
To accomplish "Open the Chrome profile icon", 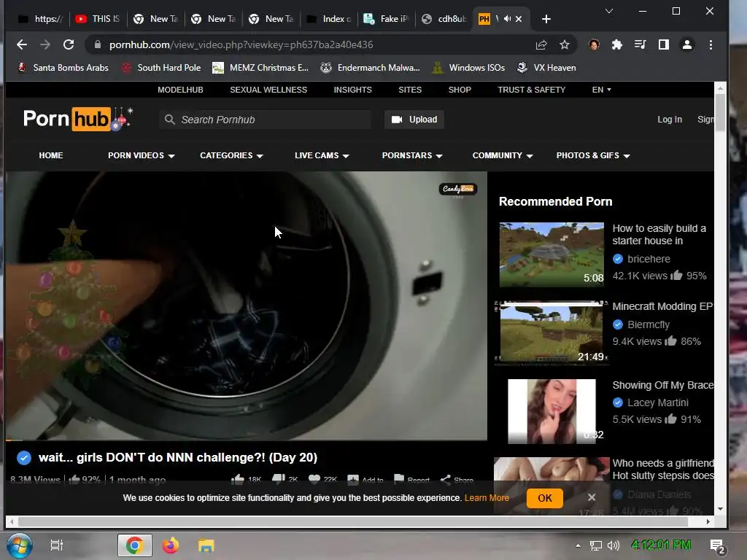I will pos(687,44).
